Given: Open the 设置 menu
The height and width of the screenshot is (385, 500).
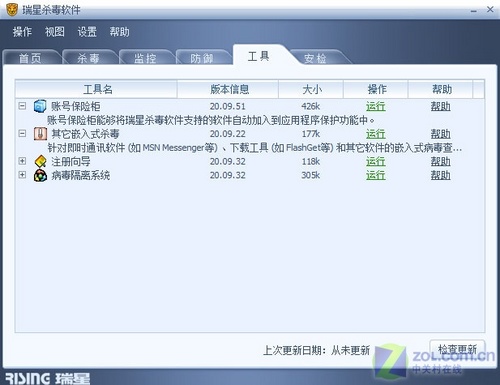Looking at the screenshot, I should point(87,32).
